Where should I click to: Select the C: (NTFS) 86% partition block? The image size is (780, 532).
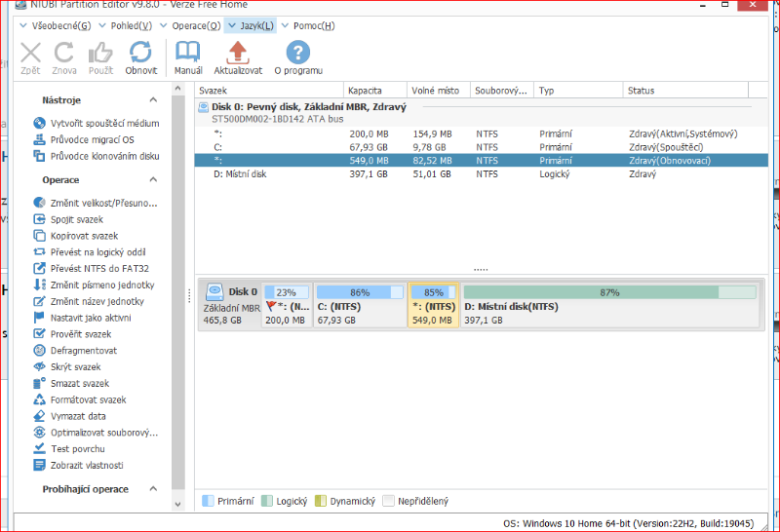[360, 305]
